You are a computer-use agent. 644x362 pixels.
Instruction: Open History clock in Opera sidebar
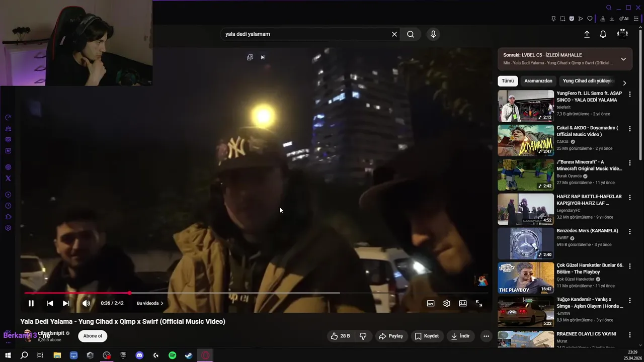pos(8,206)
